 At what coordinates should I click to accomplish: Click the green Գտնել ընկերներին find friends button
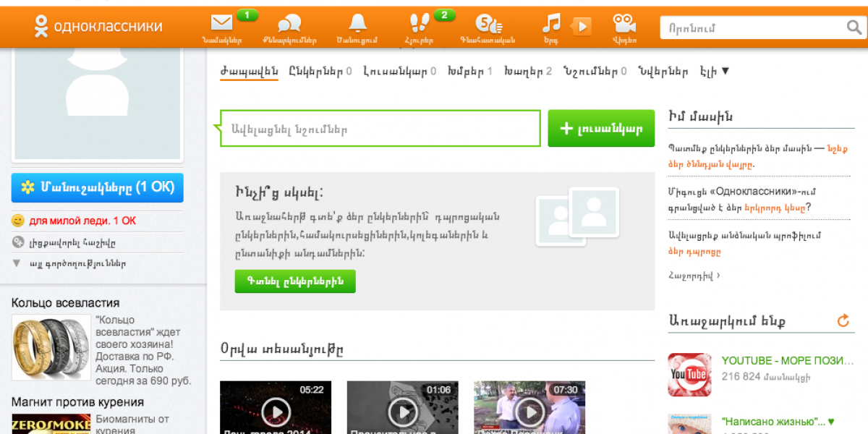tap(295, 281)
